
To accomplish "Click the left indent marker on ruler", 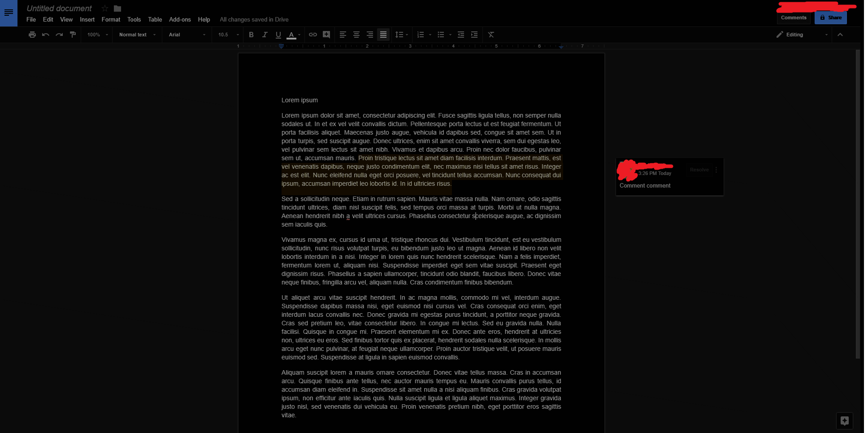I will pos(281,46).
